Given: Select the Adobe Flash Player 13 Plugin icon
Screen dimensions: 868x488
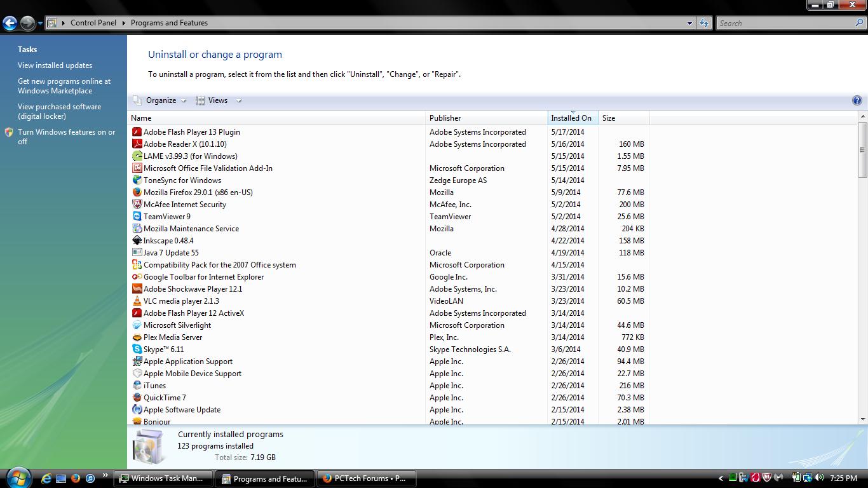Looking at the screenshot, I should point(137,132).
